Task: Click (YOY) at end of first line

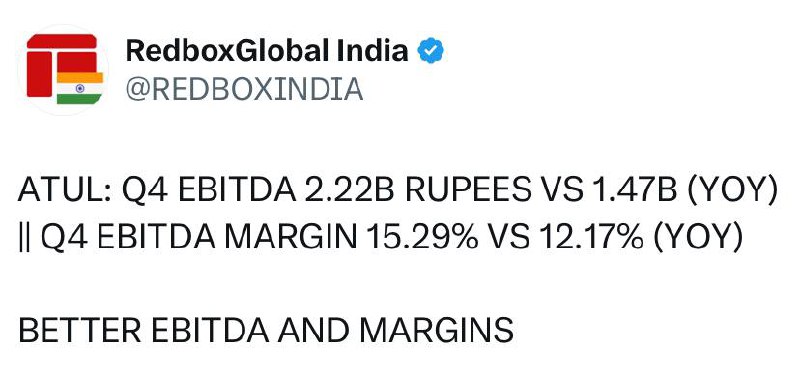Action: coord(732,192)
